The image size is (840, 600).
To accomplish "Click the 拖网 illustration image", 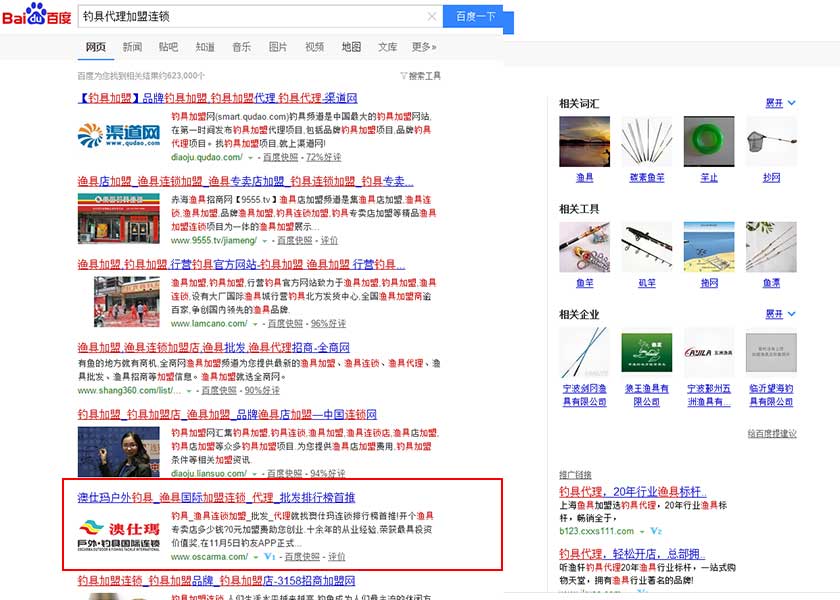I will point(709,247).
